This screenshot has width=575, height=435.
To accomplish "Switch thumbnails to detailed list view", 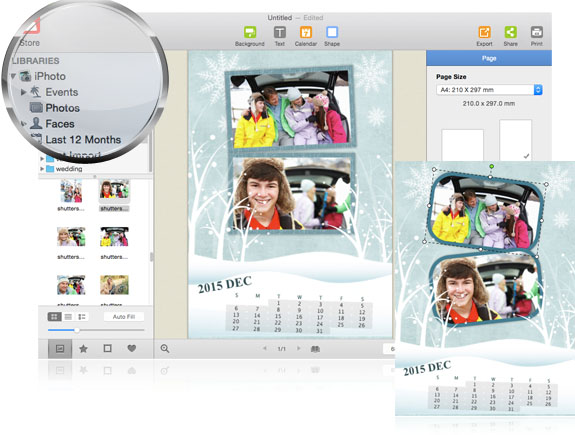I will (x=82, y=317).
